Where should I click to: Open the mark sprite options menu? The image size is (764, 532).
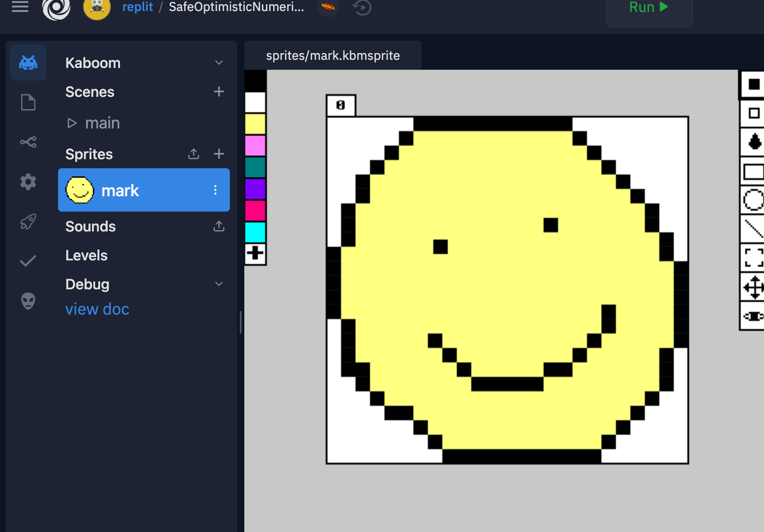(215, 190)
